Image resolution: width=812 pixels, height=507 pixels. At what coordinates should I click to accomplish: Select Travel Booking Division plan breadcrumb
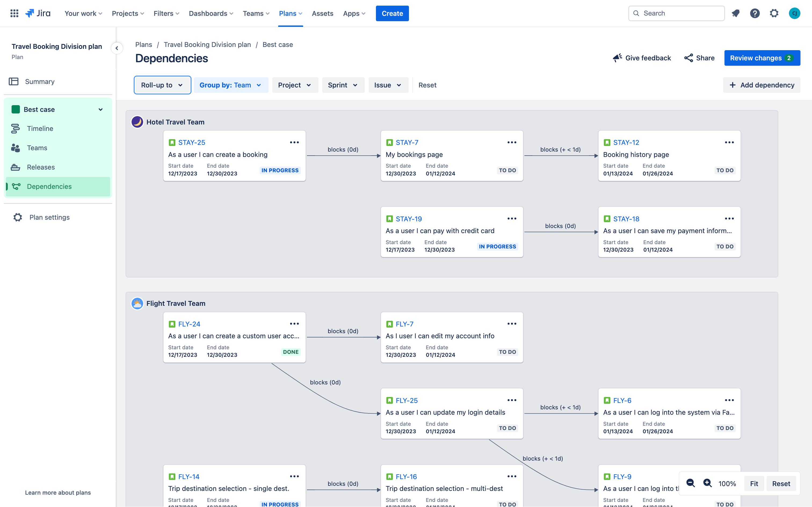pos(207,44)
